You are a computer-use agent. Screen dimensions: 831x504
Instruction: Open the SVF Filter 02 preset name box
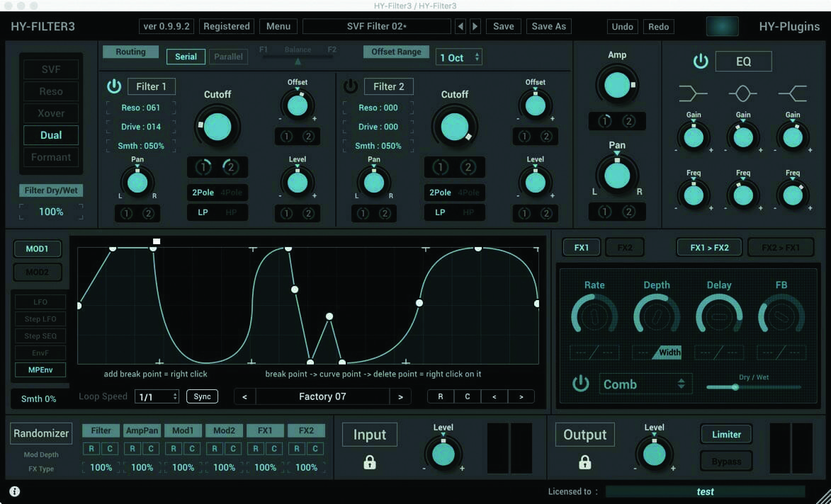[377, 26]
